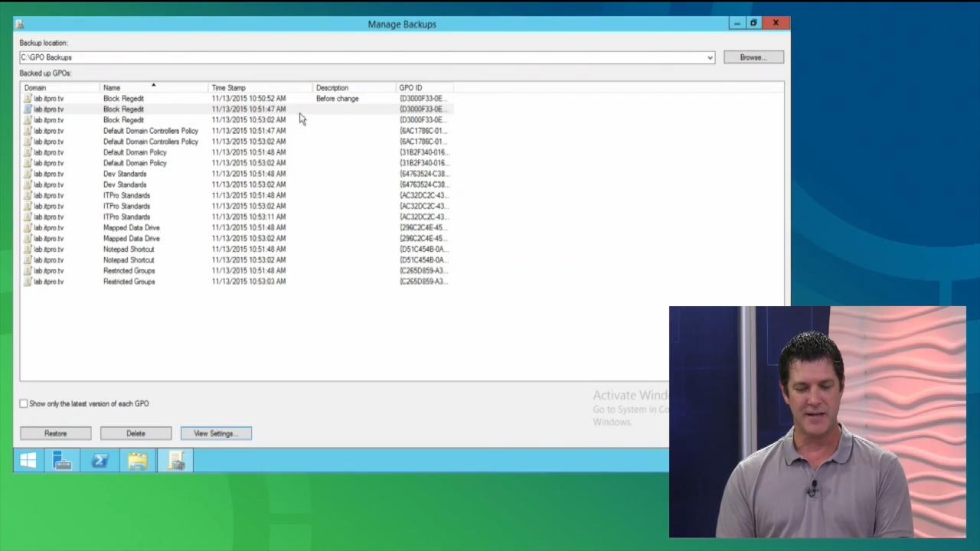This screenshot has height=551, width=980.
Task: Select Default Domain Controllers Policy name at 10:51:47
Action: tap(151, 131)
